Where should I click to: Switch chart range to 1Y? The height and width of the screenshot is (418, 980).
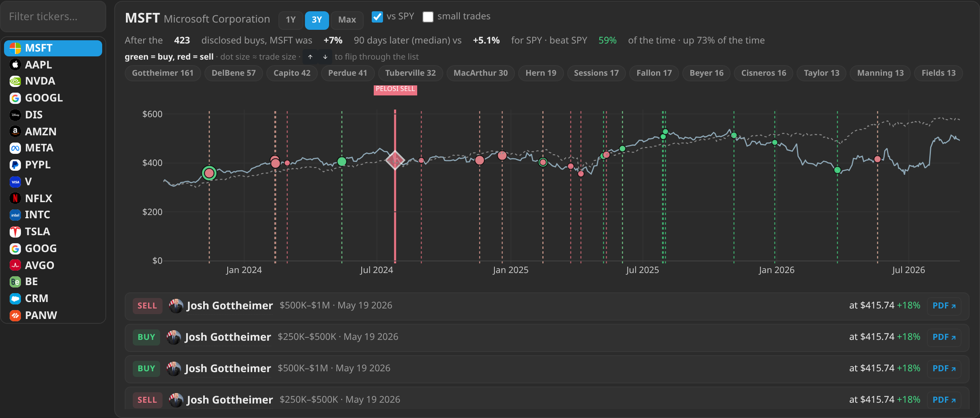290,20
